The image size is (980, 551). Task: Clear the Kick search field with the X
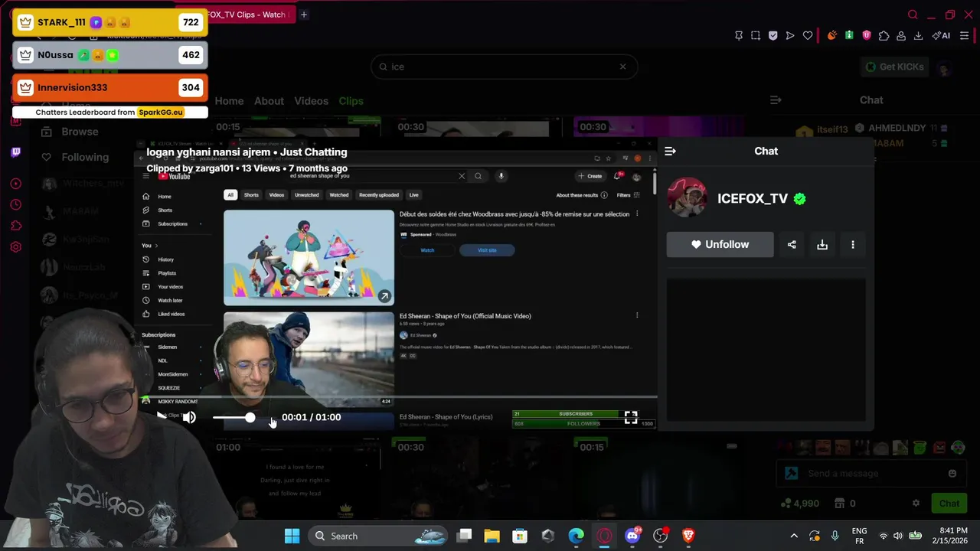point(622,67)
